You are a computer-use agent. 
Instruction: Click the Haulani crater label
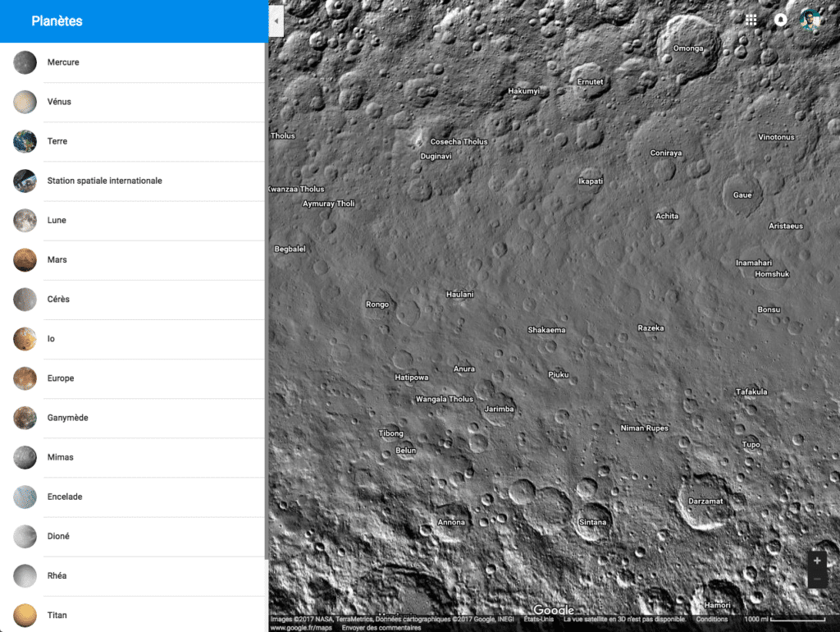point(459,293)
